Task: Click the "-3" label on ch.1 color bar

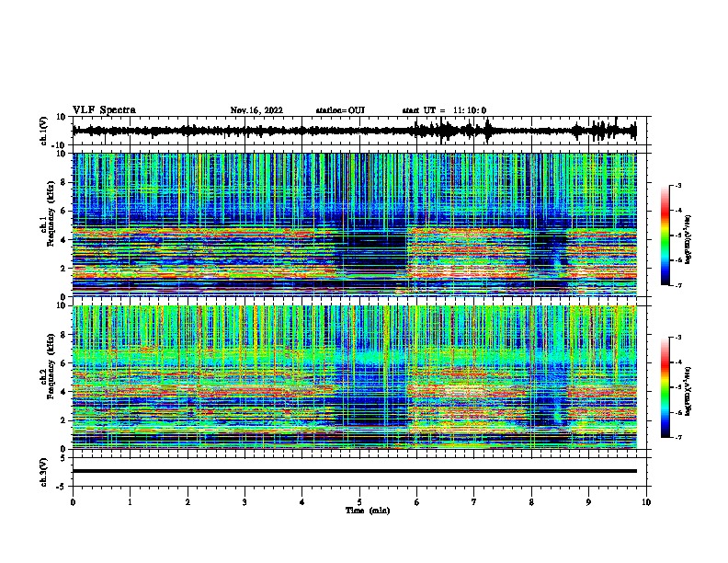Action: pyautogui.click(x=678, y=186)
